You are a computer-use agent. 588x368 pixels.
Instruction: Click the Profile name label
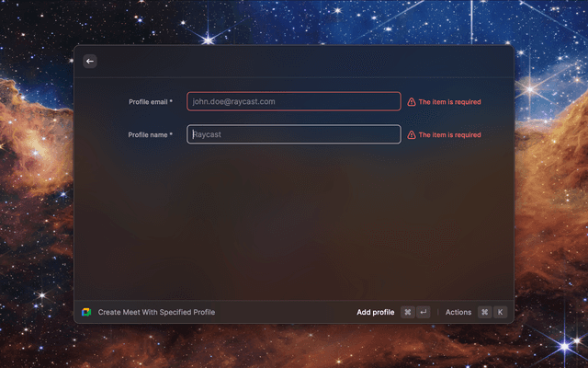(x=148, y=135)
